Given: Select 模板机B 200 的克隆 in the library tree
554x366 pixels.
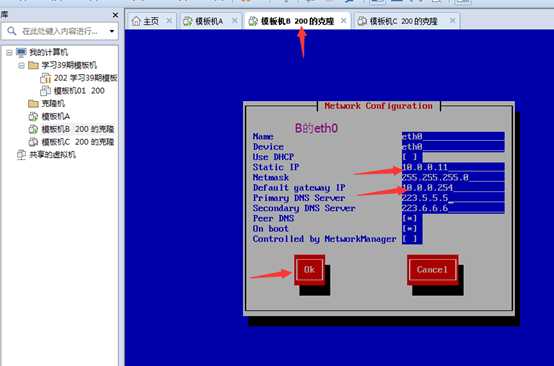Looking at the screenshot, I should [78, 129].
